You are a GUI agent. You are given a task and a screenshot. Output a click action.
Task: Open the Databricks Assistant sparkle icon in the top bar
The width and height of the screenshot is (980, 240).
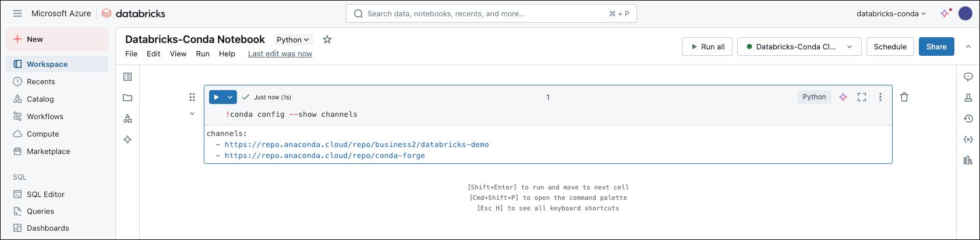[945, 13]
